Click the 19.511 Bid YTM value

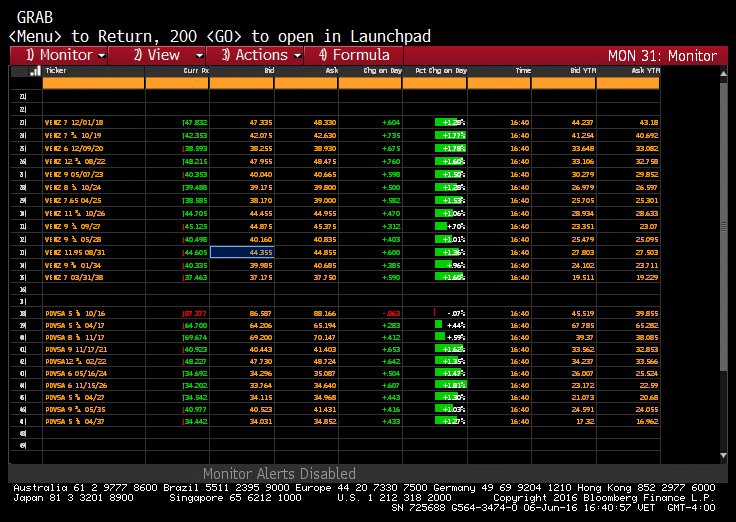pos(583,277)
